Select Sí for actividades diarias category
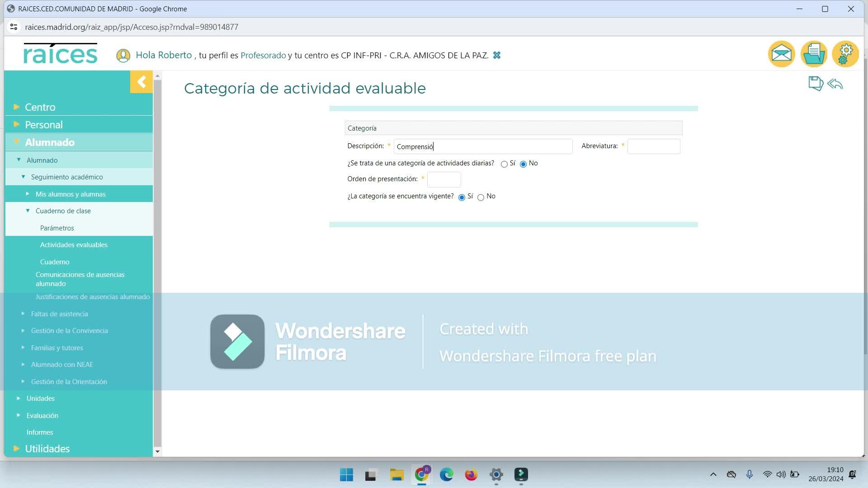Screen dimensions: 868x488 point(504,164)
